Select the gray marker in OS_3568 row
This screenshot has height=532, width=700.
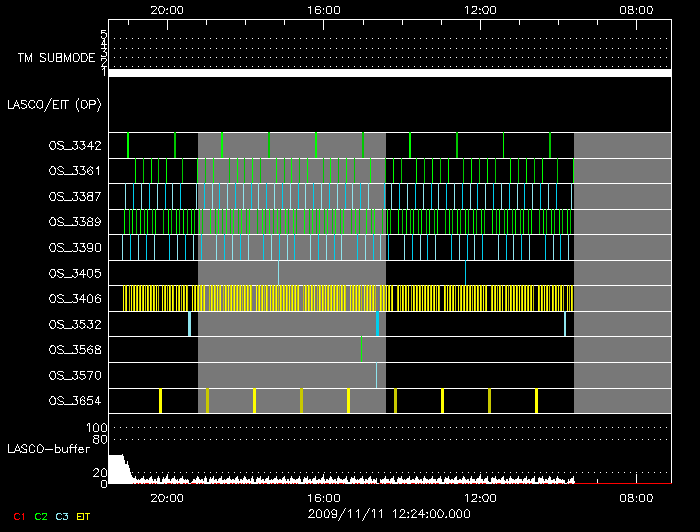[x=362, y=349]
